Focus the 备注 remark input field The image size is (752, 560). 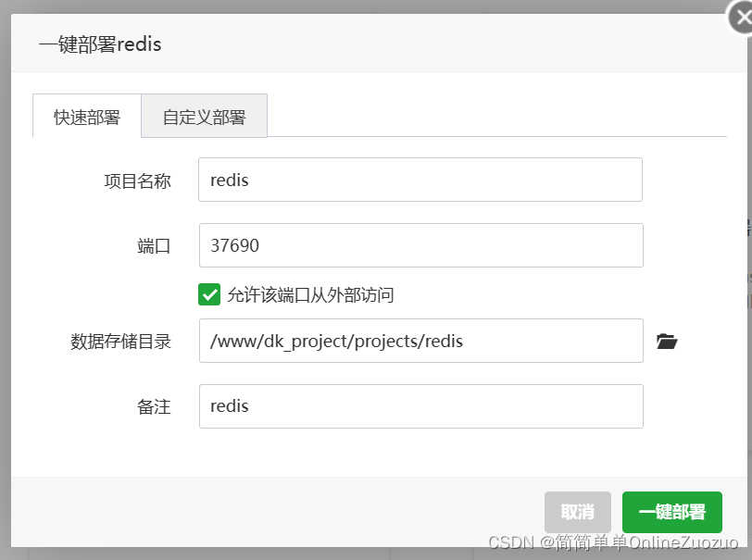pyautogui.click(x=420, y=406)
